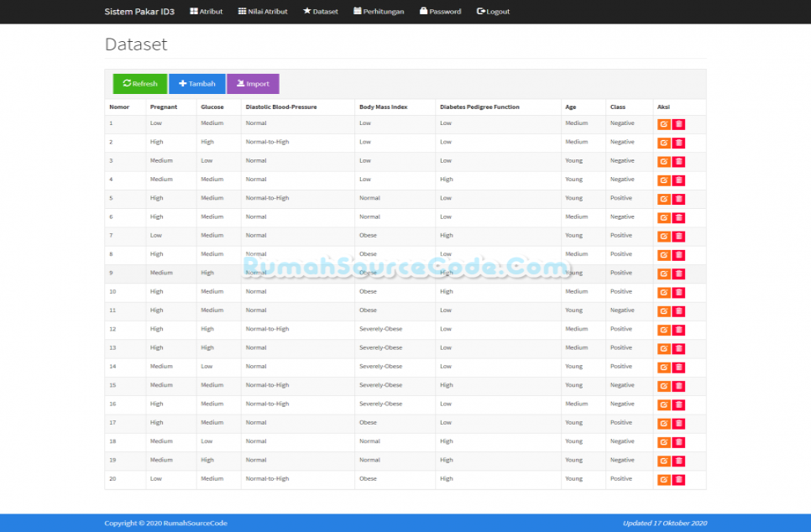Click the purple Import button
This screenshot has height=532, width=811.
tap(253, 84)
